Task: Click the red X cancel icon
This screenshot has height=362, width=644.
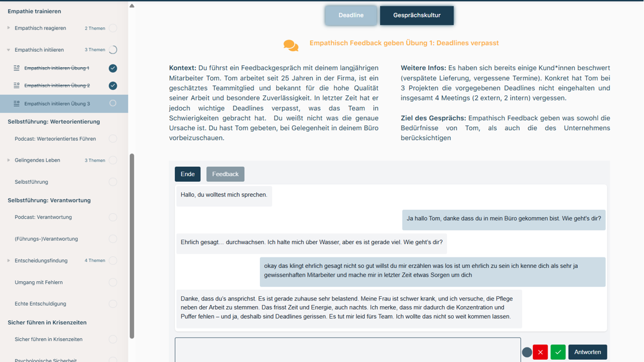Action: 540,352
